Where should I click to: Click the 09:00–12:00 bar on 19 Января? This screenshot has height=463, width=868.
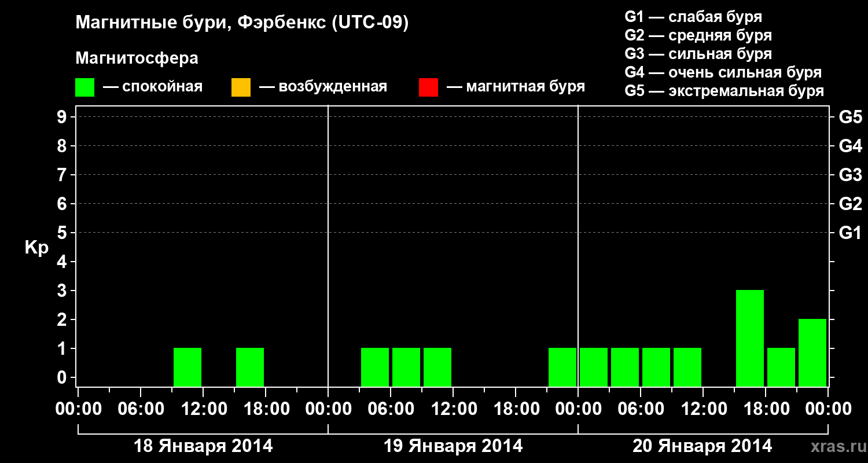point(437,367)
